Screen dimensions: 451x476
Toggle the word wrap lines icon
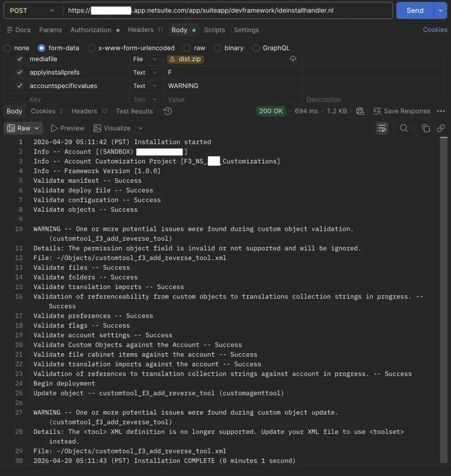(382, 128)
